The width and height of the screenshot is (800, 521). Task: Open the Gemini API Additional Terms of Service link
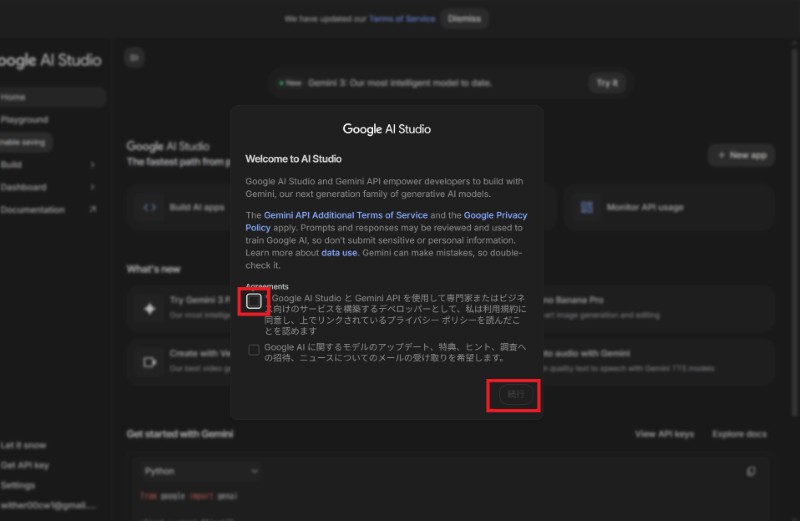(x=346, y=215)
